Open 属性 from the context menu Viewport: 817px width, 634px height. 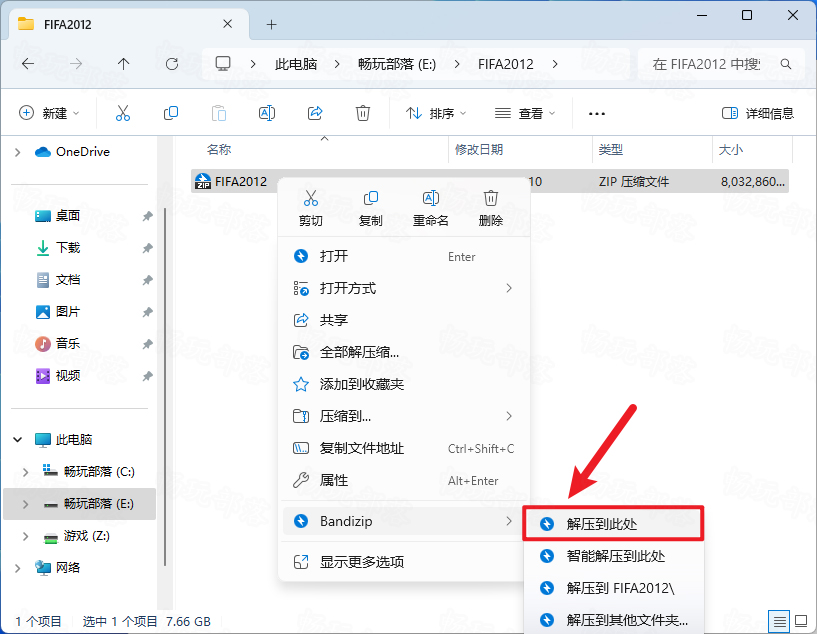pyautogui.click(x=404, y=480)
